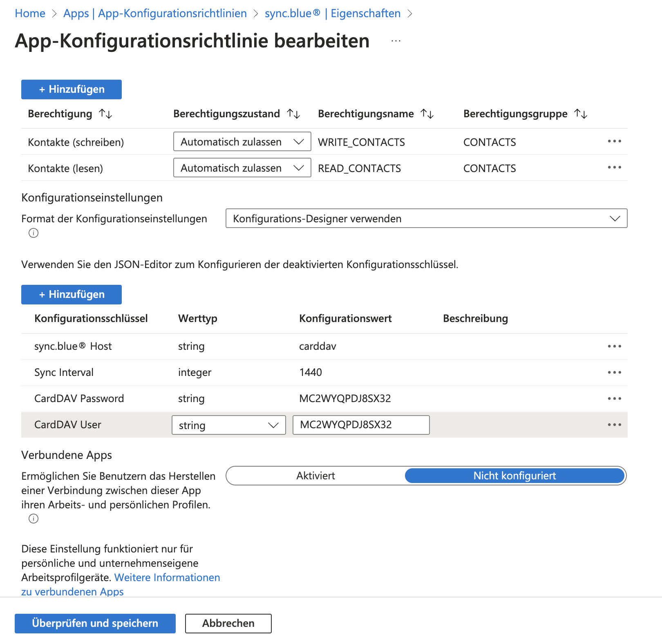Select CardDAV User key cell
The image size is (662, 644).
point(68,425)
